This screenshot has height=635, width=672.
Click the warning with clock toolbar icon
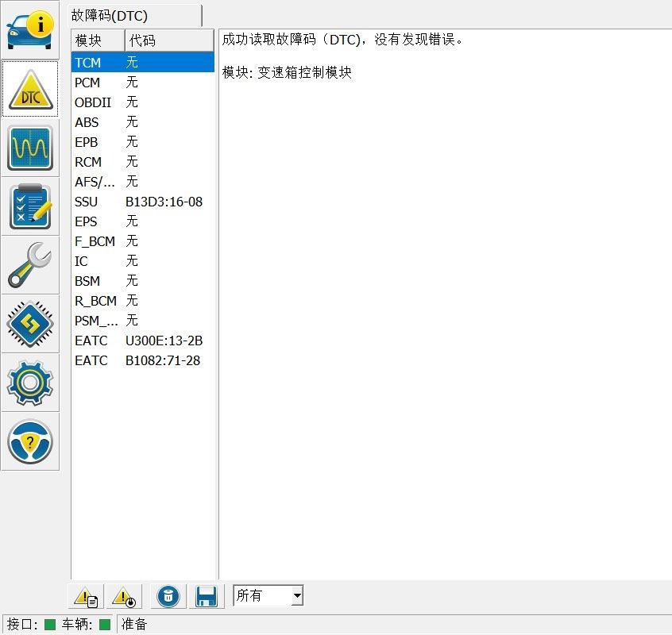[x=124, y=596]
